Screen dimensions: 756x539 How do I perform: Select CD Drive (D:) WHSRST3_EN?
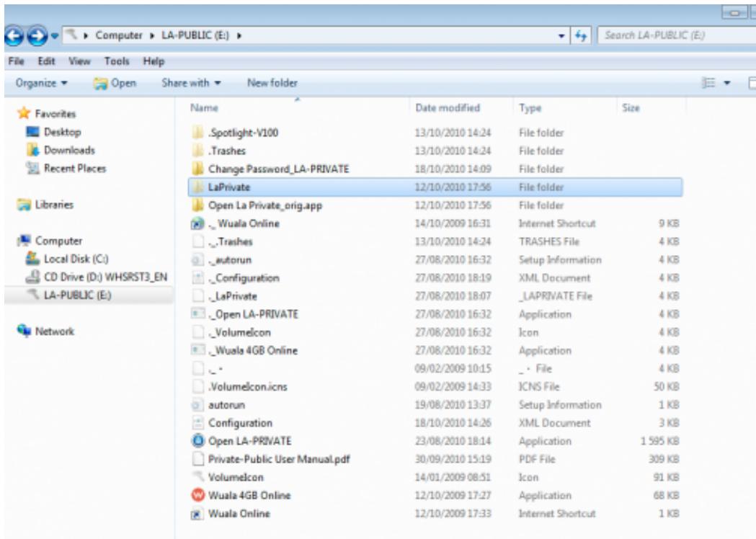pos(105,277)
